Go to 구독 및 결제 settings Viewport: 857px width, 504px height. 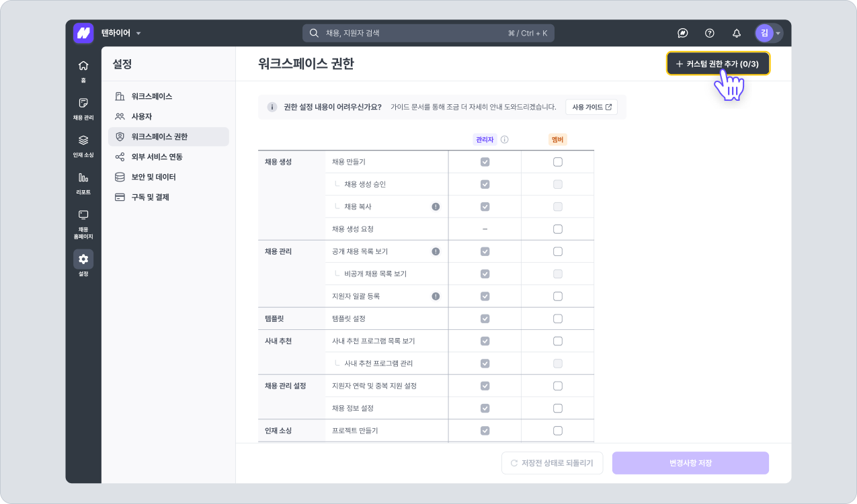point(150,197)
